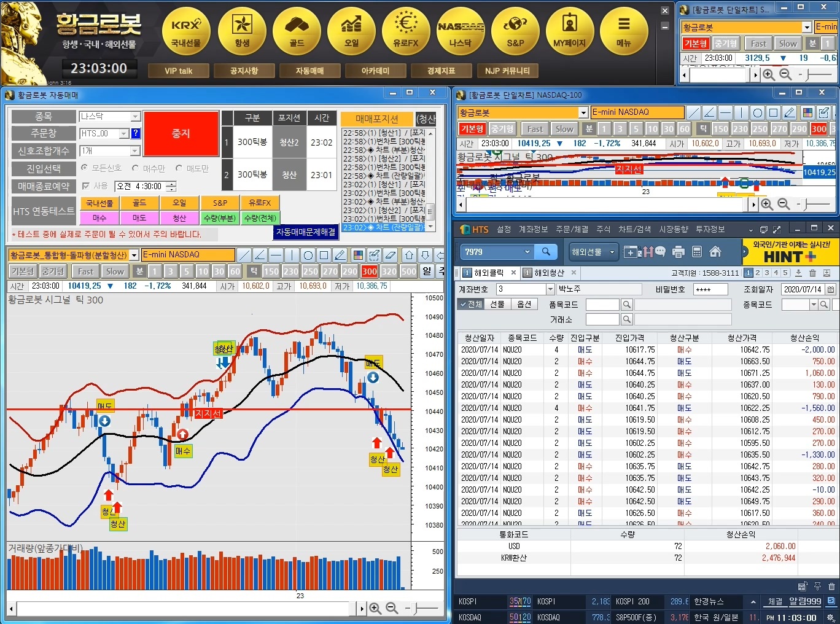Viewport: 840px width, 624px height.
Task: Click the home icon in HTS toolbar
Action: click(x=715, y=252)
